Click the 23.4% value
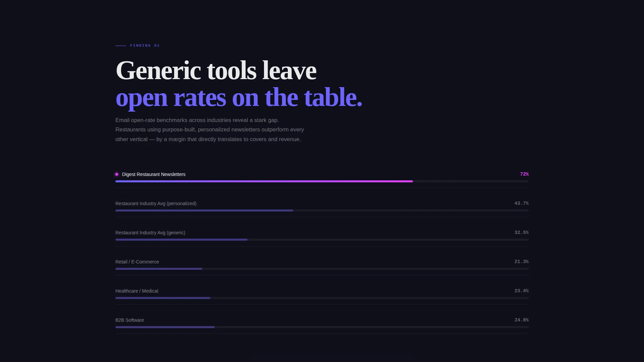 coord(522,291)
